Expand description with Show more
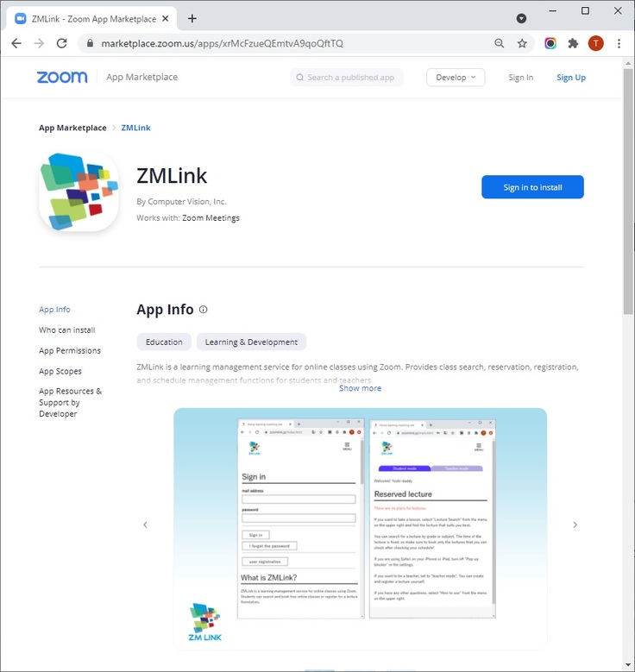This screenshot has width=635, height=672. click(360, 388)
